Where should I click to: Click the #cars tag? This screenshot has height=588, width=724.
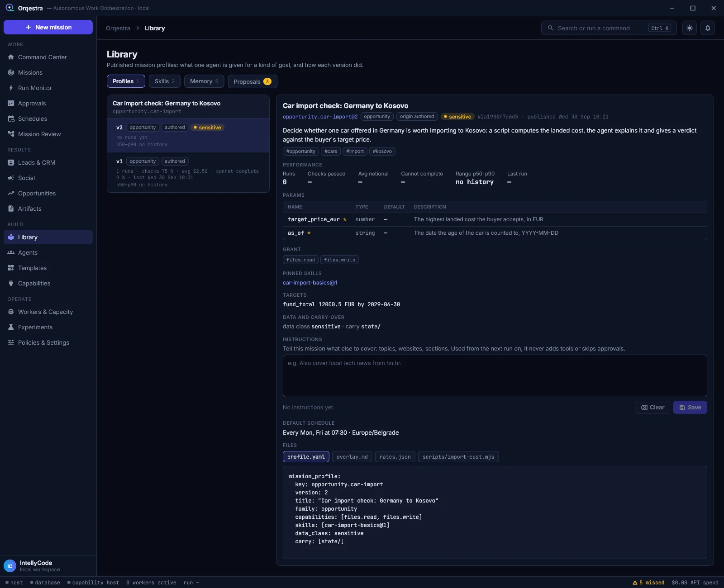click(331, 152)
